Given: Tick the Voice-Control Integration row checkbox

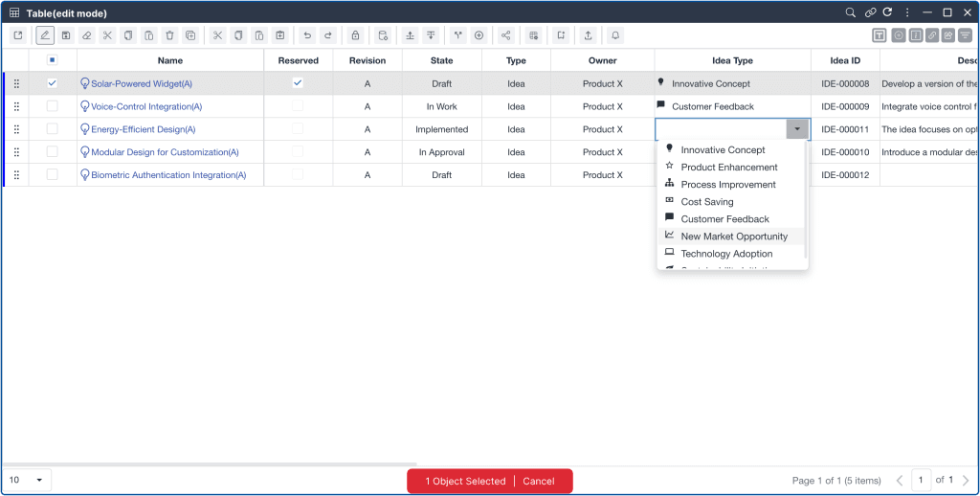Looking at the screenshot, I should (x=53, y=106).
